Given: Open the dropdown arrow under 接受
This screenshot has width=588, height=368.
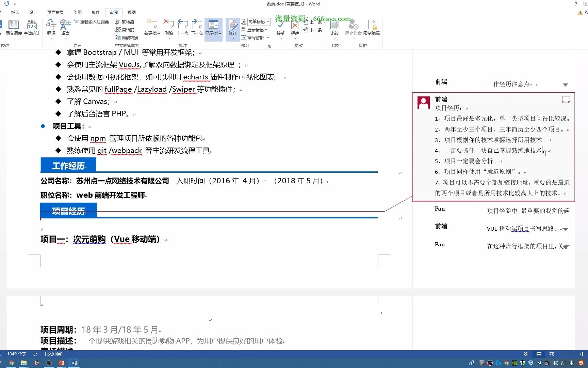Looking at the screenshot, I should click(280, 38).
